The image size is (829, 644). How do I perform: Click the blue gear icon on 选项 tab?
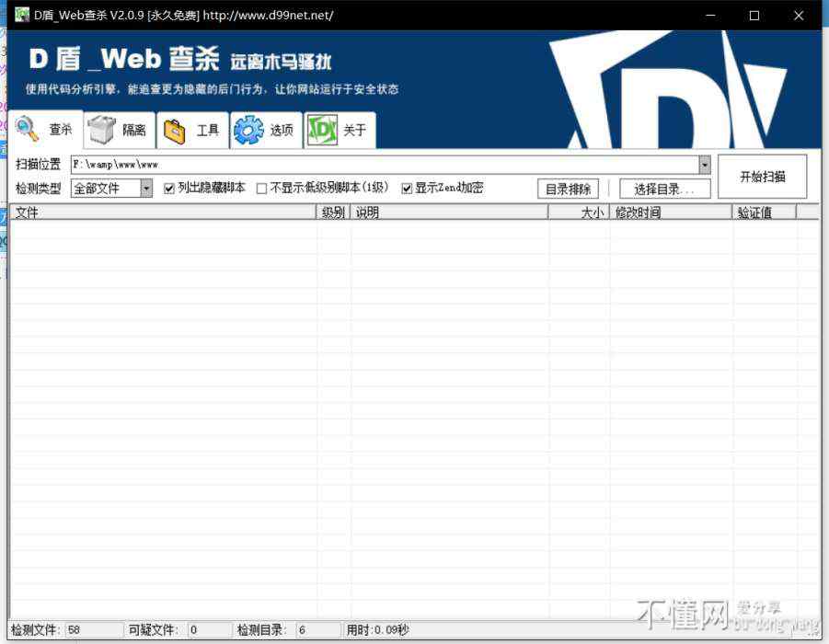coord(248,130)
